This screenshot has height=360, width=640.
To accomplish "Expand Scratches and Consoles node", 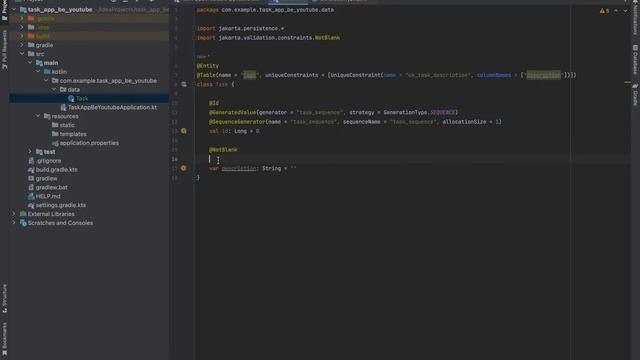I will tap(14, 223).
